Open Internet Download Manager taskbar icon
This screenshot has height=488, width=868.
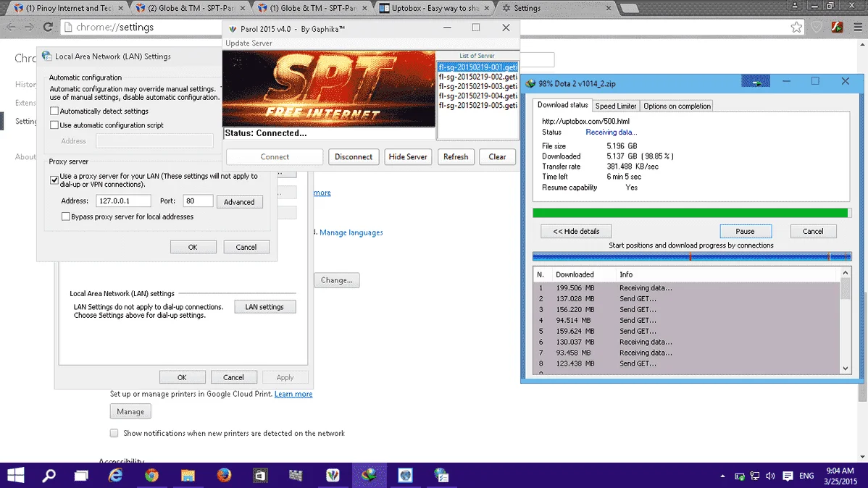point(370,475)
